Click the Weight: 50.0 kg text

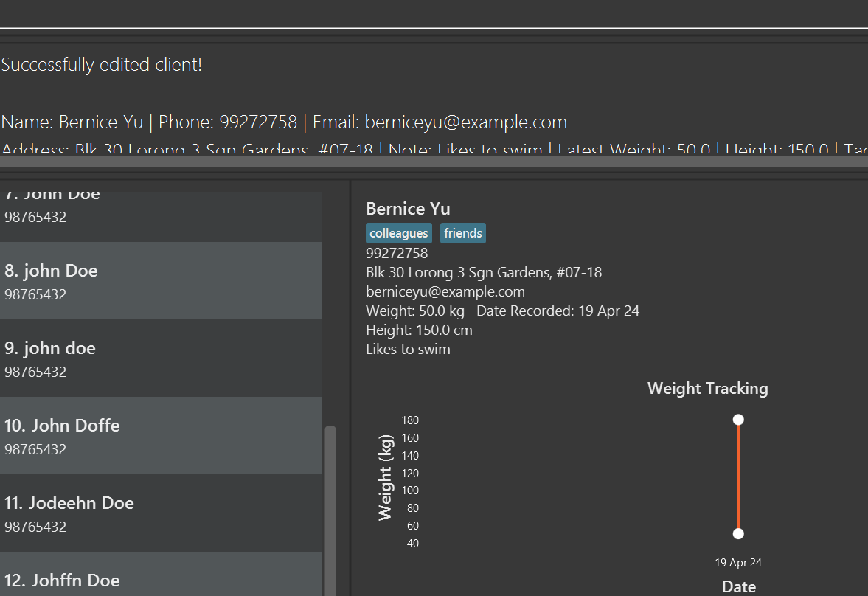pyautogui.click(x=415, y=311)
